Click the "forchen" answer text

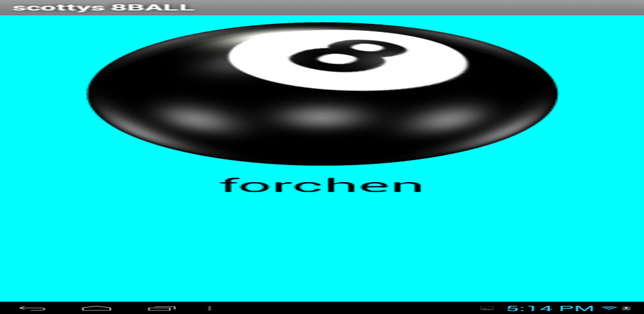click(x=321, y=185)
